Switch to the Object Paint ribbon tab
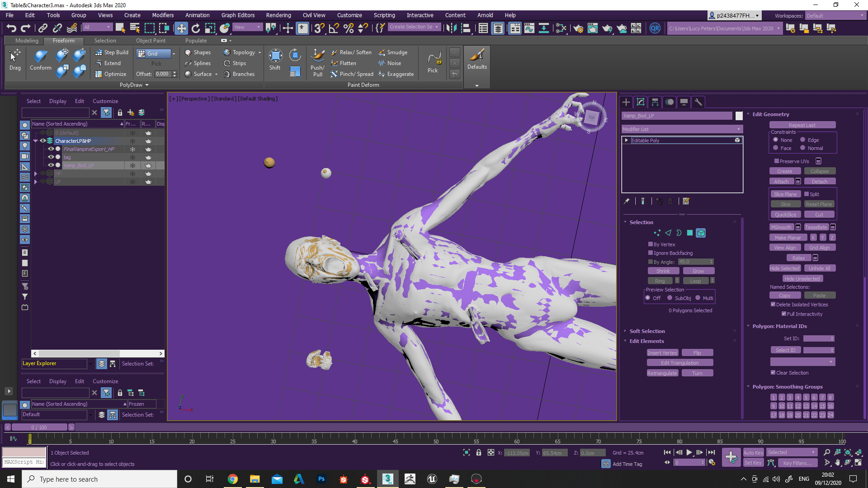This screenshot has height=488, width=868. (x=151, y=40)
